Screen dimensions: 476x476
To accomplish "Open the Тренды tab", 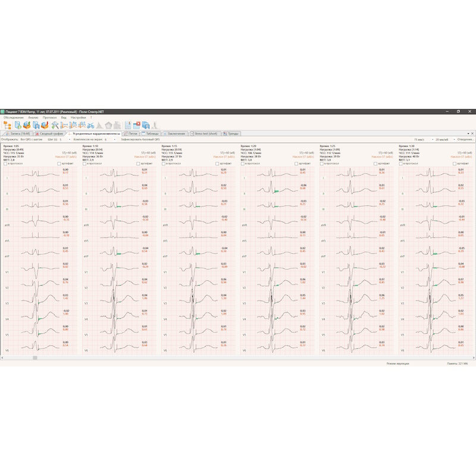I will pyautogui.click(x=231, y=133).
